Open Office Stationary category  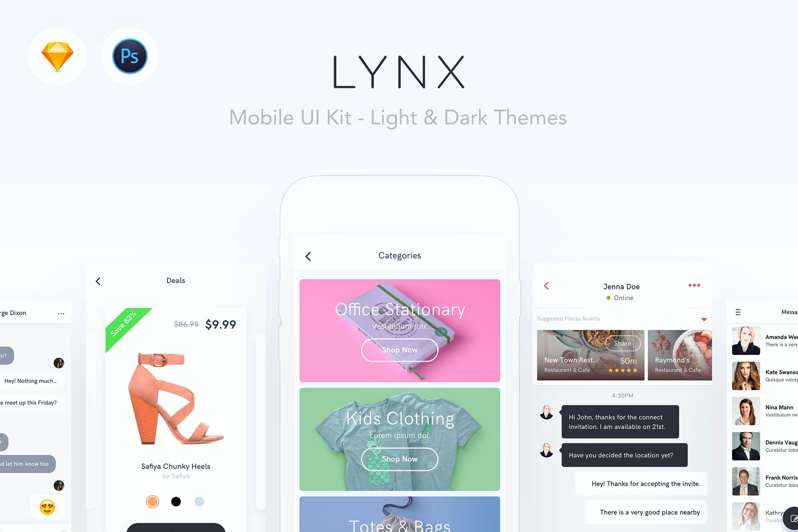click(x=400, y=350)
